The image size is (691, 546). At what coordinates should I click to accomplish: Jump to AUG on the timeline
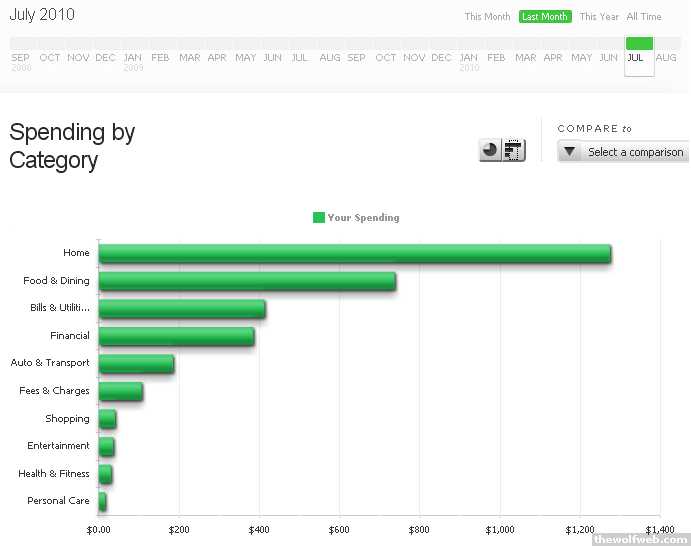[x=666, y=58]
